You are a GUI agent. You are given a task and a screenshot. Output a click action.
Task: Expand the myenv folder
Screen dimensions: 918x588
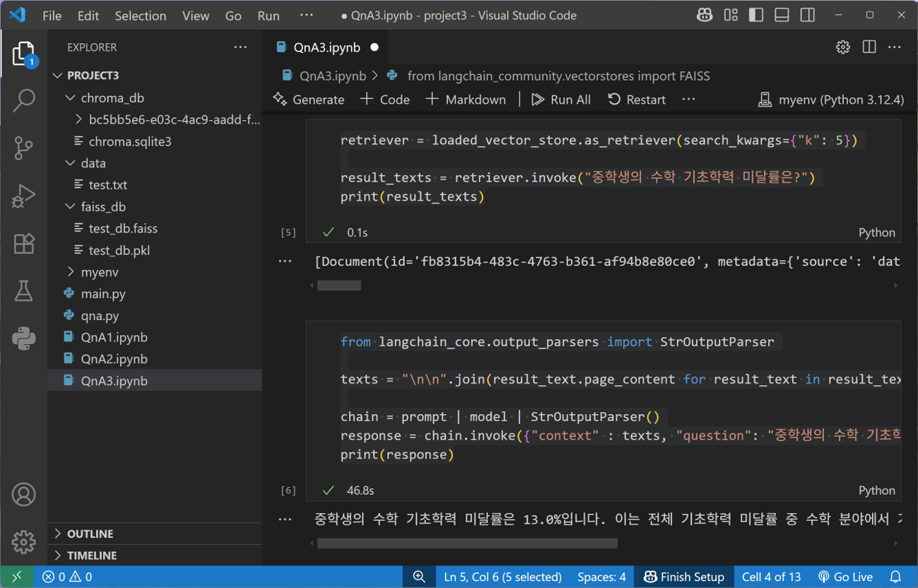[155, 272]
